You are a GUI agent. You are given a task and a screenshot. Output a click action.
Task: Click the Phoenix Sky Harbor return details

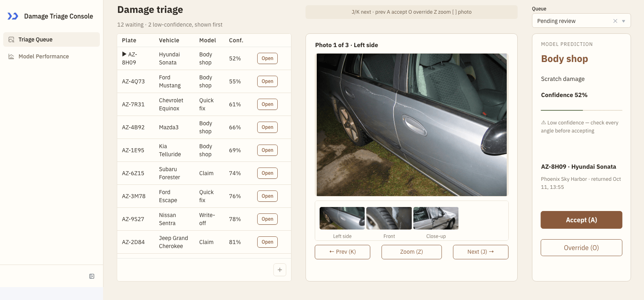pyautogui.click(x=581, y=183)
